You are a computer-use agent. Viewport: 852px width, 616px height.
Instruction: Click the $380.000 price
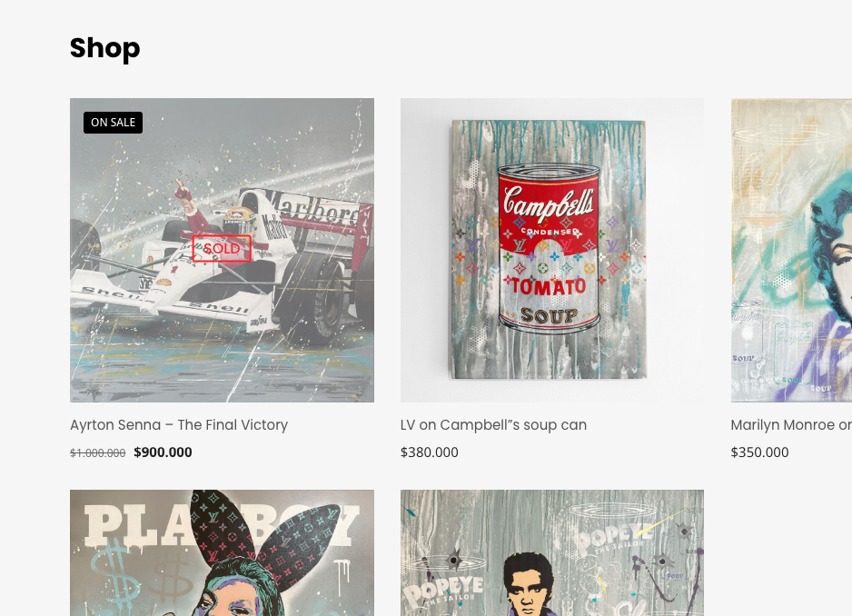pyautogui.click(x=430, y=452)
